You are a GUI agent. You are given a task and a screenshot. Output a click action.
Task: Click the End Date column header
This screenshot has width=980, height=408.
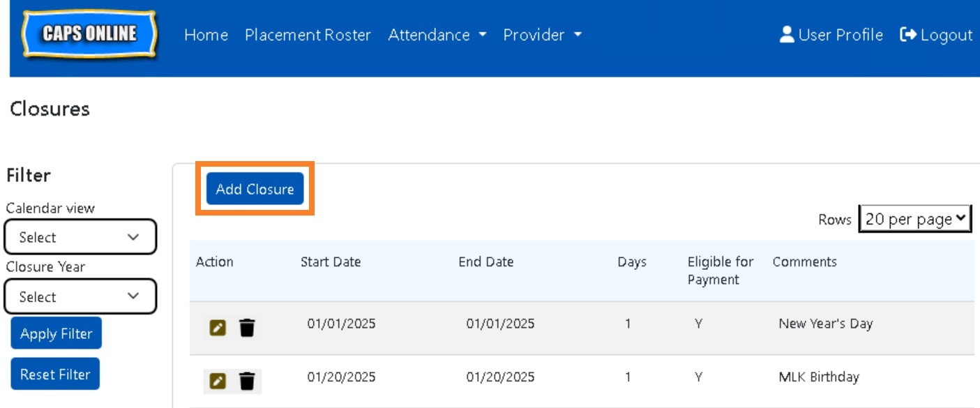coord(485,262)
